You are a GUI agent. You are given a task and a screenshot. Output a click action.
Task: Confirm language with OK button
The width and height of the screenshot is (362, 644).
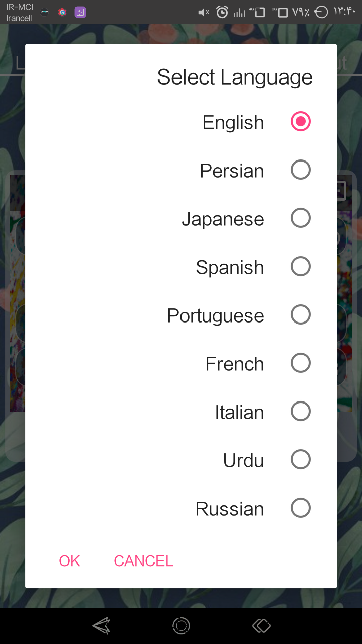tap(69, 561)
